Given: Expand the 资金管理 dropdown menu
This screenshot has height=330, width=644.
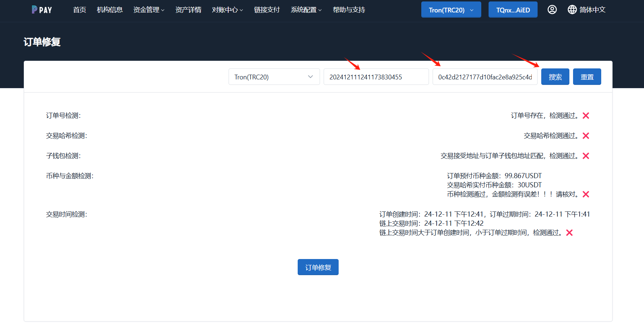Looking at the screenshot, I should pyautogui.click(x=149, y=10).
